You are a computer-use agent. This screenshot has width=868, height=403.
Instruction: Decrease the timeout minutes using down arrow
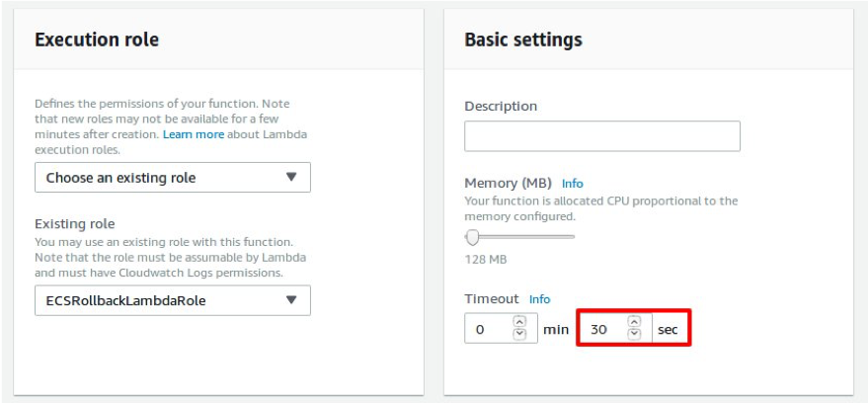[x=519, y=334]
